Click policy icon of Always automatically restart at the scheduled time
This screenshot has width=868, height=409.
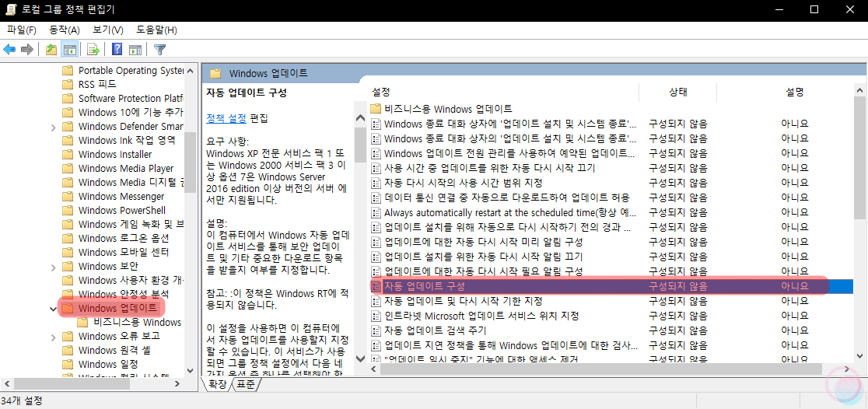click(376, 212)
